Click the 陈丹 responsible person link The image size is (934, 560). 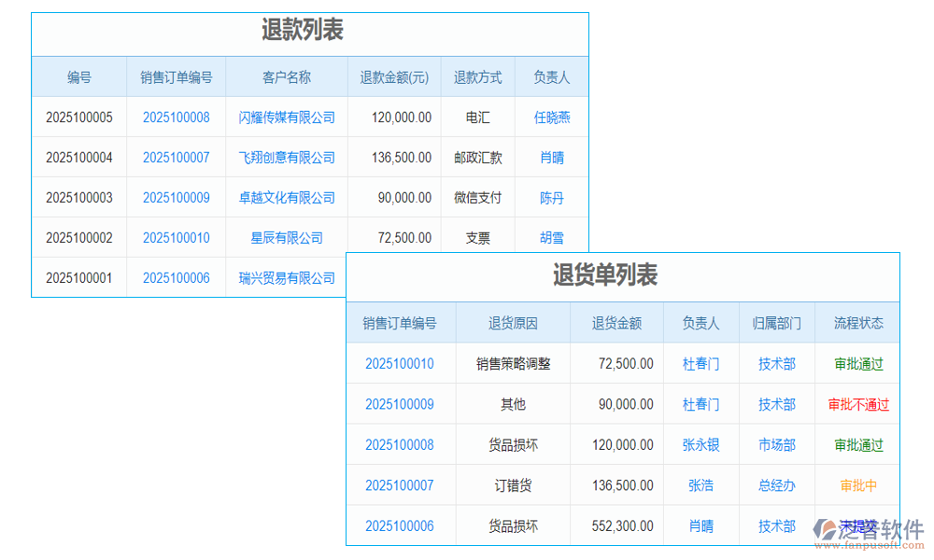551,197
